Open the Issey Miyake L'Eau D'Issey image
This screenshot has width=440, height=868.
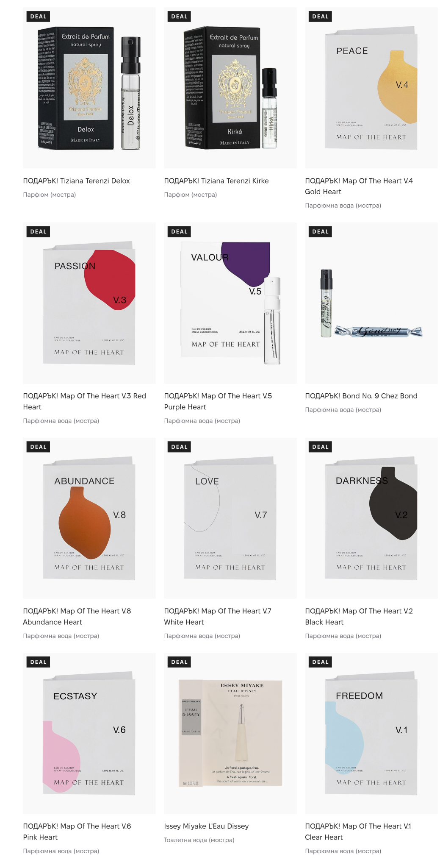click(230, 734)
